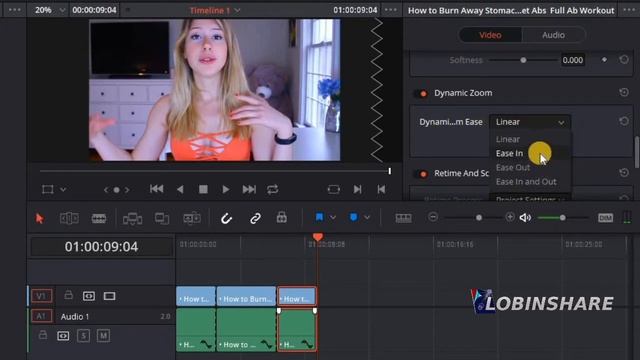Adjust the timeline zoom slider
The width and height of the screenshot is (640, 360).
pos(479,218)
